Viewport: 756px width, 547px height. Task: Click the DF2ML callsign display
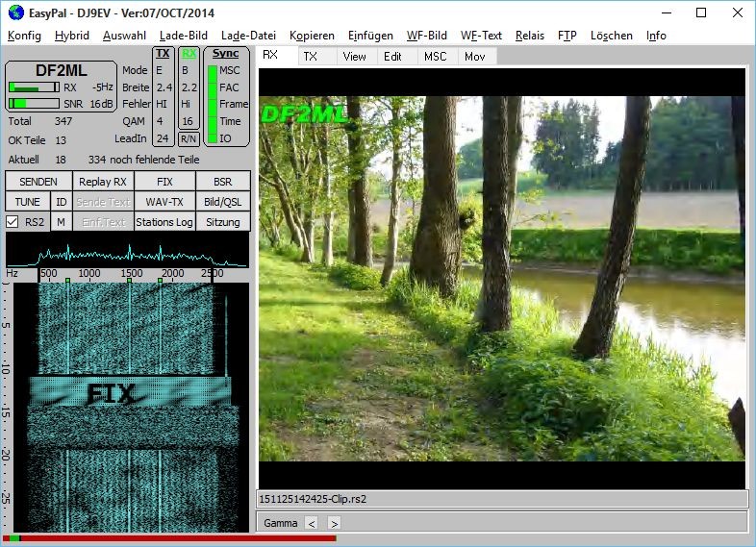61,70
